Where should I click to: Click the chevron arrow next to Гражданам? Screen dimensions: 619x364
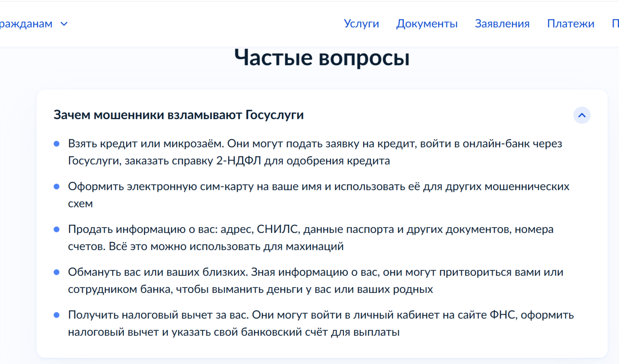point(64,24)
